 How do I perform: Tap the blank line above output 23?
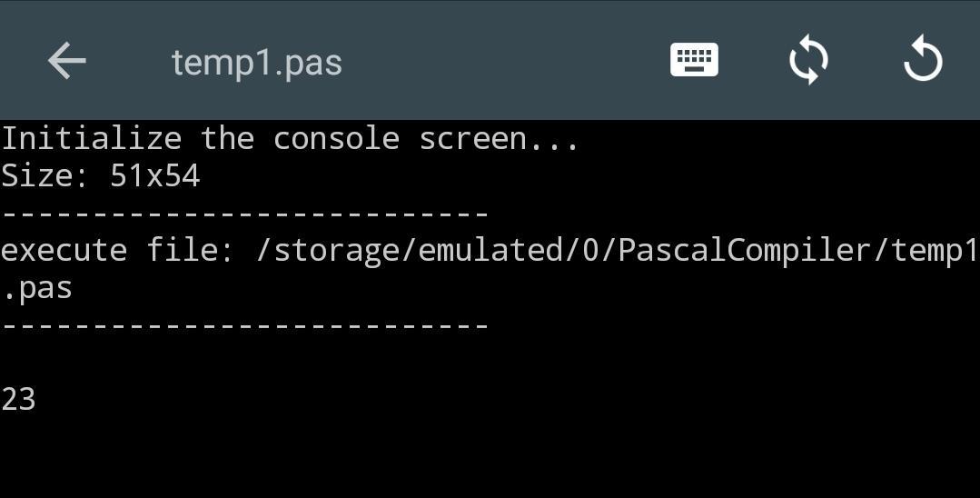click(x=490, y=363)
